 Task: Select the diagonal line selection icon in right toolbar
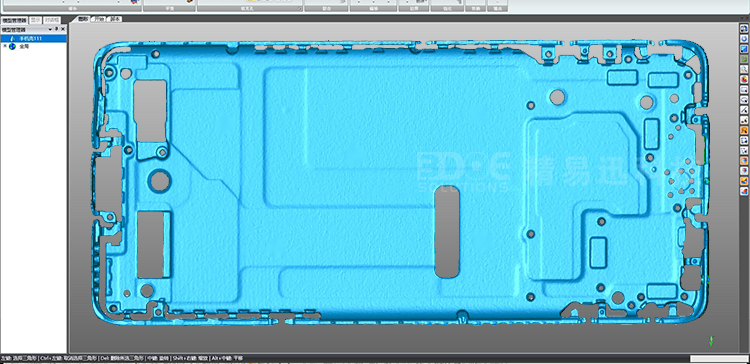coord(744,110)
